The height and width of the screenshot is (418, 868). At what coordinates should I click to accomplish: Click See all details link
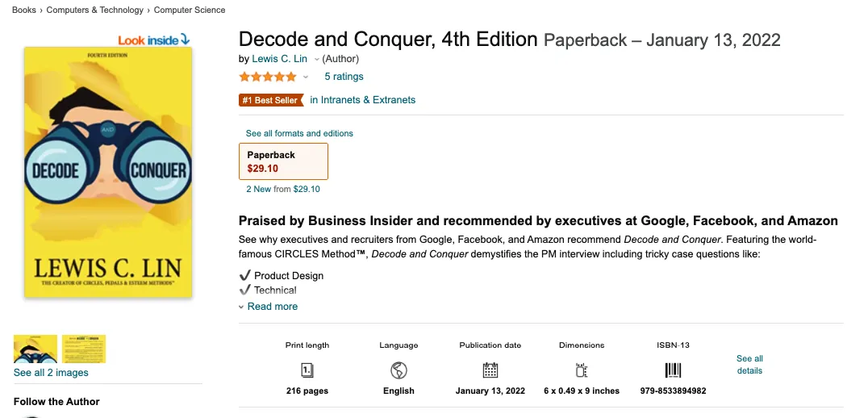(749, 364)
